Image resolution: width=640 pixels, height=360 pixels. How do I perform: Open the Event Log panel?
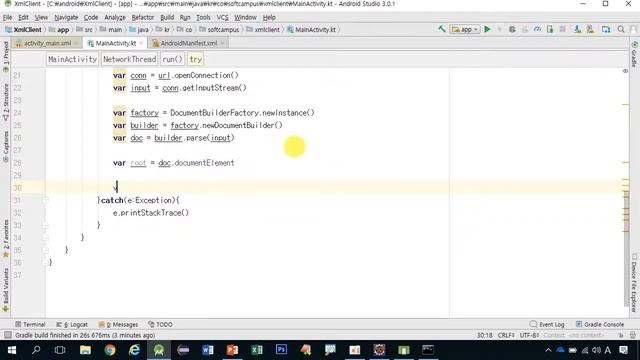coord(547,324)
